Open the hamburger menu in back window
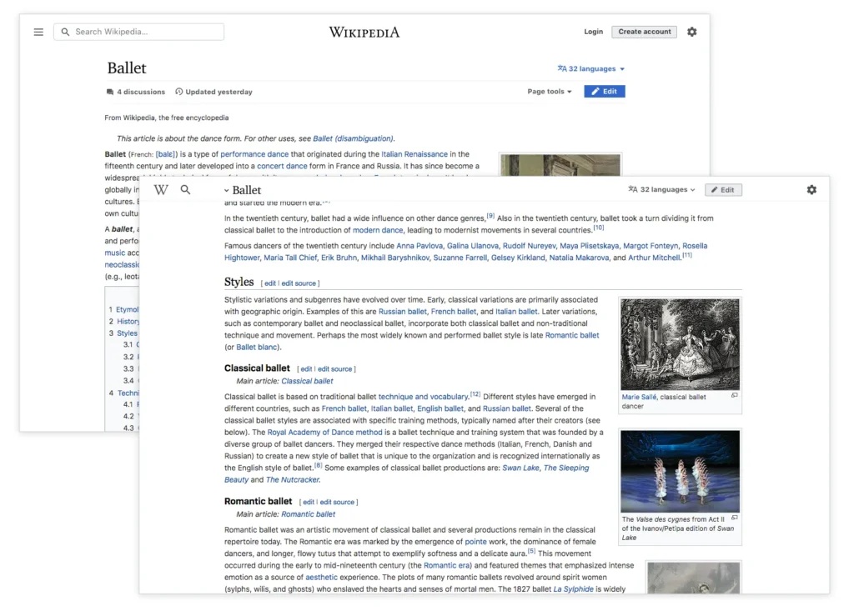 38,33
